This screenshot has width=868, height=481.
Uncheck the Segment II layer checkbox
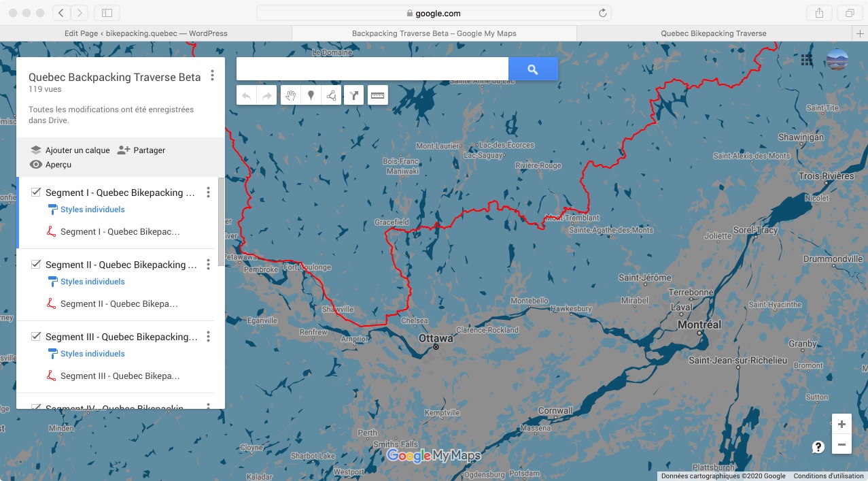pos(36,265)
